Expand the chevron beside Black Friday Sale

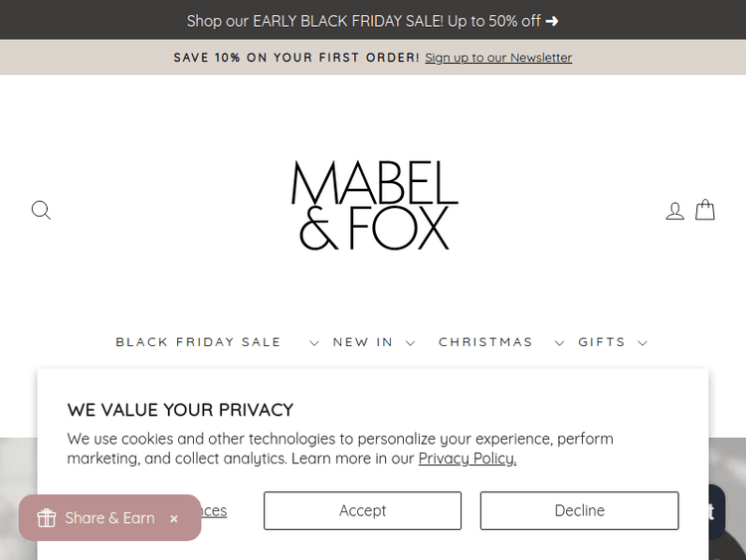[x=314, y=343]
